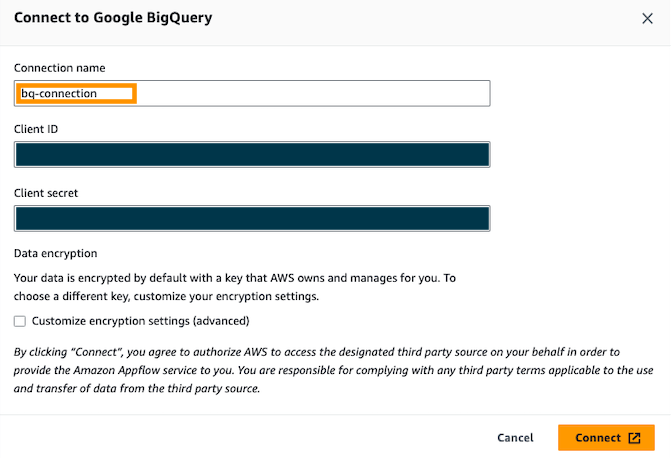Click the 'Connect' word inside the orange button
Viewport: 671px width, 458px height.
(x=598, y=438)
